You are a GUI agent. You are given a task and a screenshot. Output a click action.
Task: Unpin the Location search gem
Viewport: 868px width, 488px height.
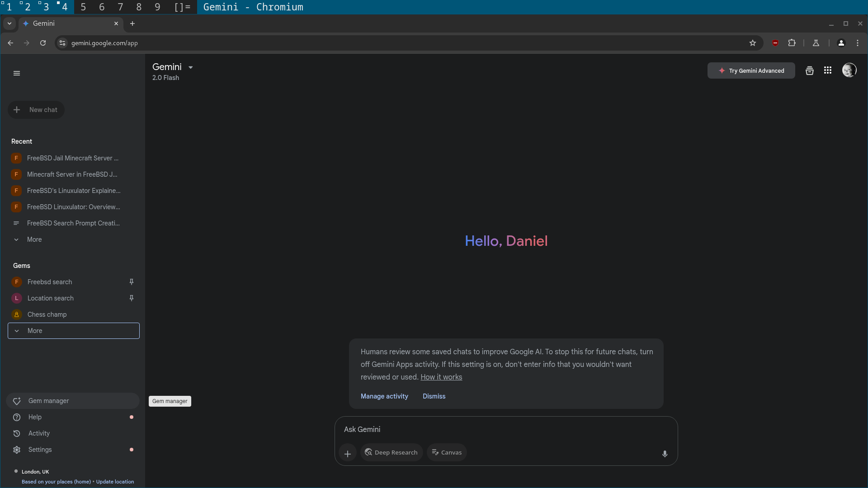point(132,298)
